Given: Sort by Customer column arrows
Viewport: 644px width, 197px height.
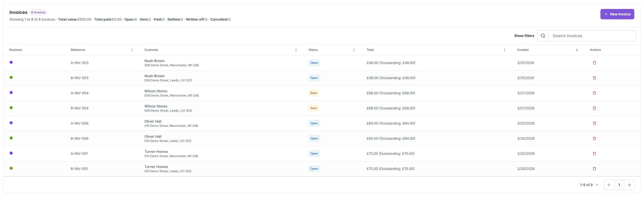Looking at the screenshot, I should [x=296, y=50].
